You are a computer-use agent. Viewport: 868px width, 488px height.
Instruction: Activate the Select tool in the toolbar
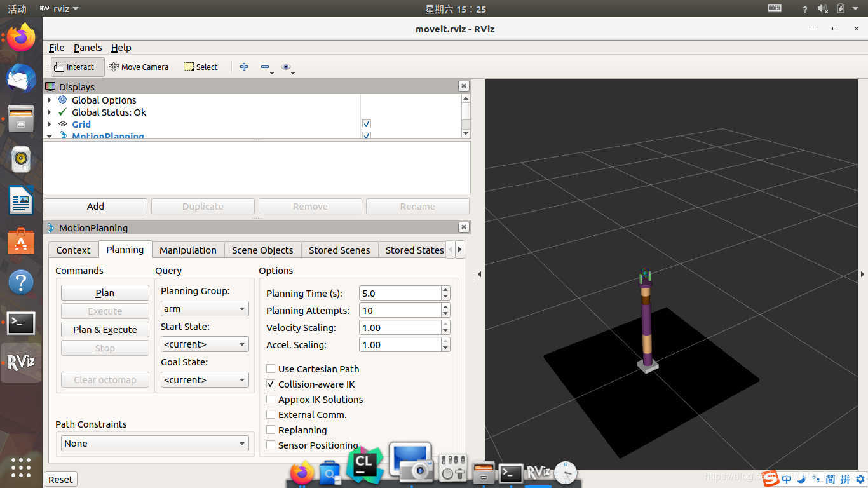pyautogui.click(x=200, y=67)
